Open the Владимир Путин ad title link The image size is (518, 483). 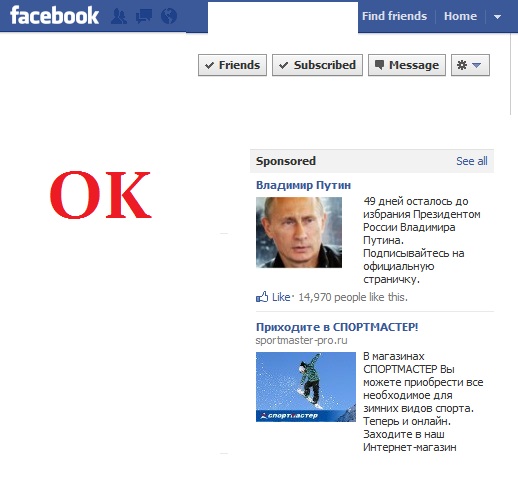click(303, 185)
